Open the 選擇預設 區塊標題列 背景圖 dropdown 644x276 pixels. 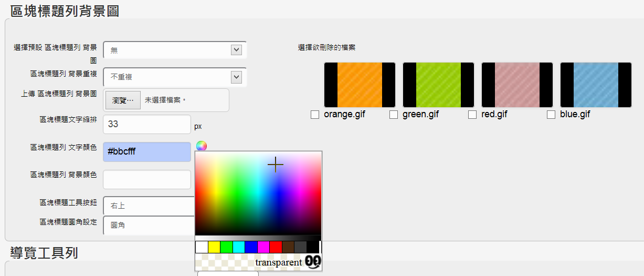pyautogui.click(x=175, y=50)
